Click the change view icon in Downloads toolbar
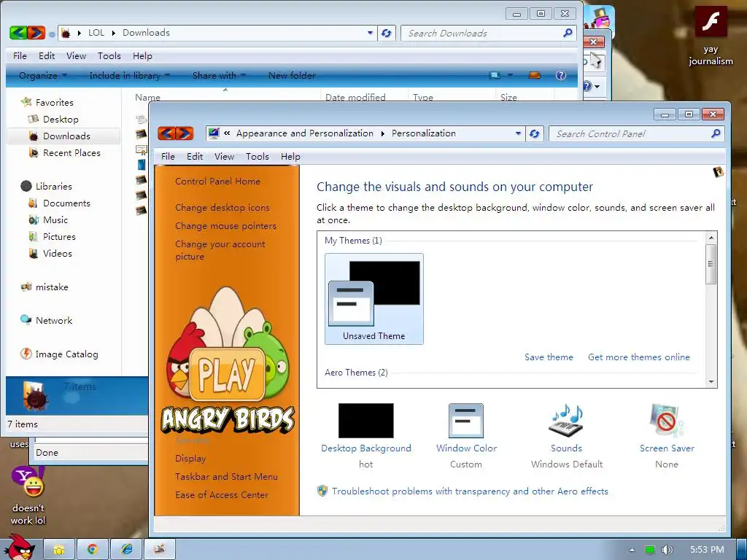This screenshot has height=560, width=747. coord(495,75)
